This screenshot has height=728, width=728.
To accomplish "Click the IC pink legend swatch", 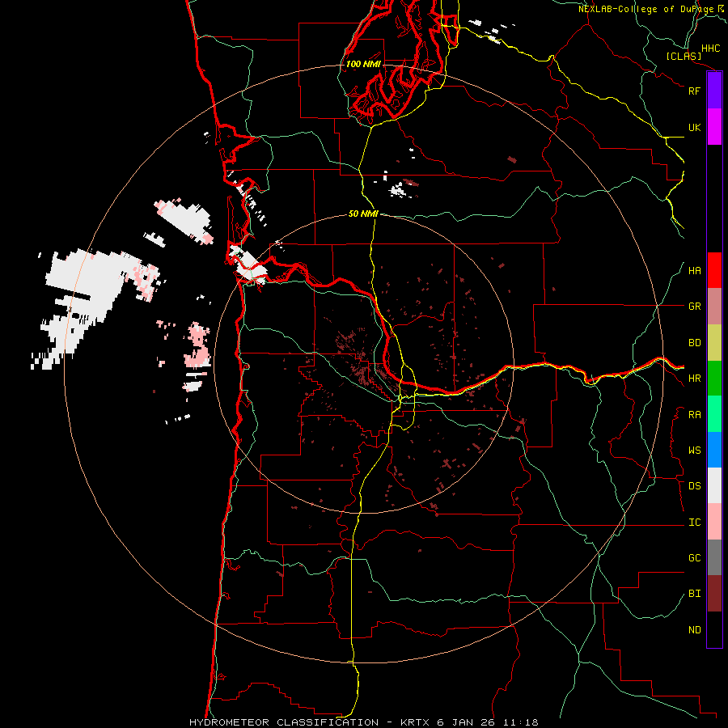I will tap(714, 522).
